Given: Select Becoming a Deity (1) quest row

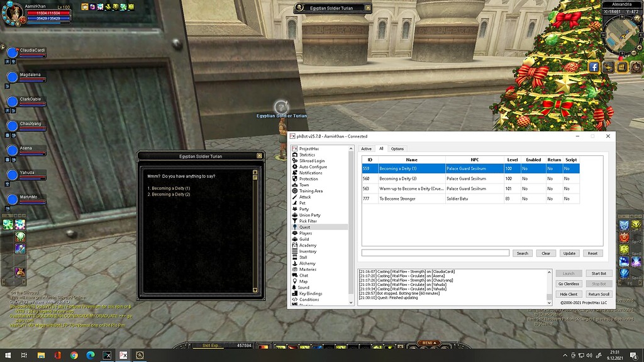Looking at the screenshot, I should 470,168.
